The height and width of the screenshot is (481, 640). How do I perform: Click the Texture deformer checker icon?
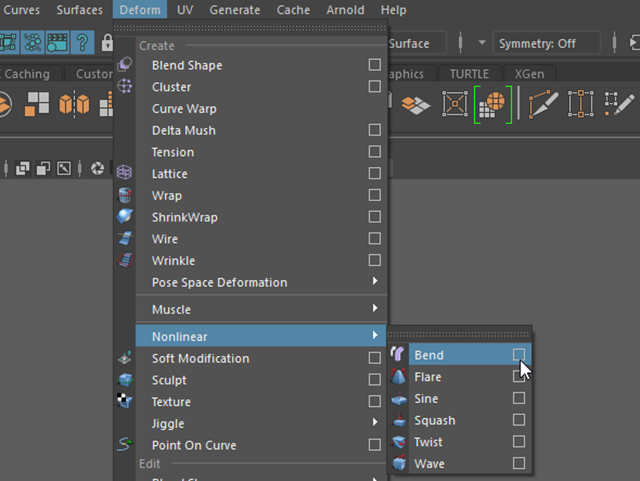125,401
